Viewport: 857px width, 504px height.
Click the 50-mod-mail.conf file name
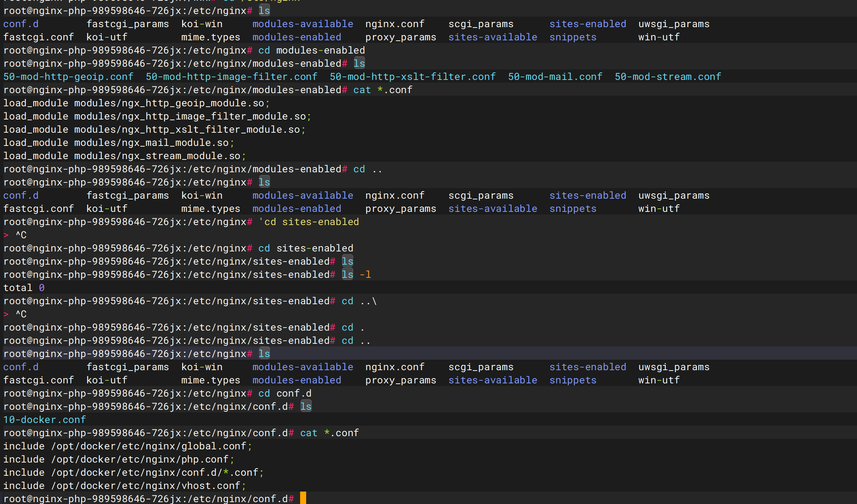point(555,77)
